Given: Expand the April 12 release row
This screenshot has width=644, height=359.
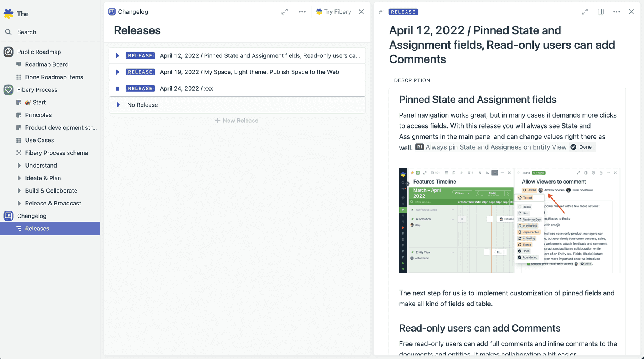Looking at the screenshot, I should coord(117,55).
